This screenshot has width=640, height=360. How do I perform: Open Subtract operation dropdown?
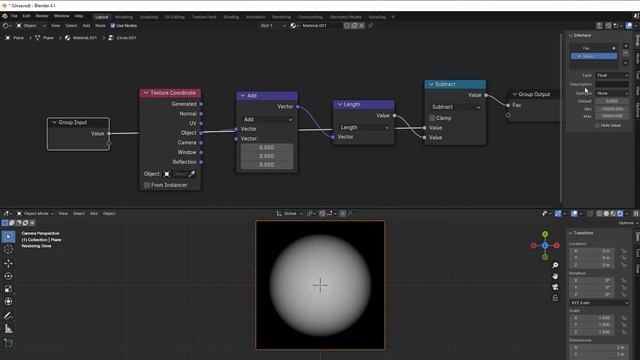(x=456, y=107)
